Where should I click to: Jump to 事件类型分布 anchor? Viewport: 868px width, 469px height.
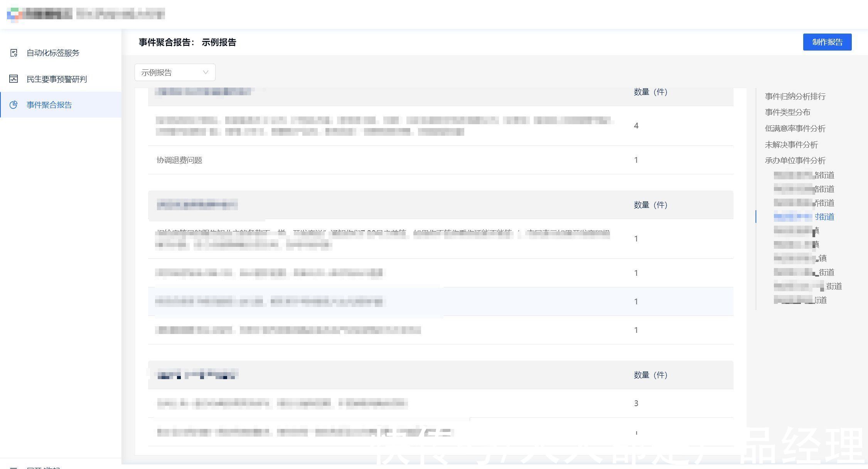click(787, 112)
